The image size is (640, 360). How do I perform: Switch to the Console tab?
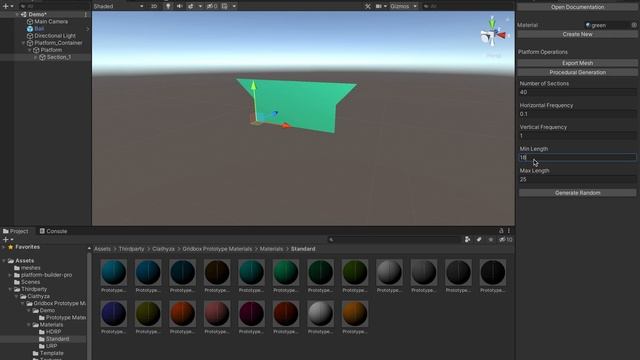pos(53,231)
